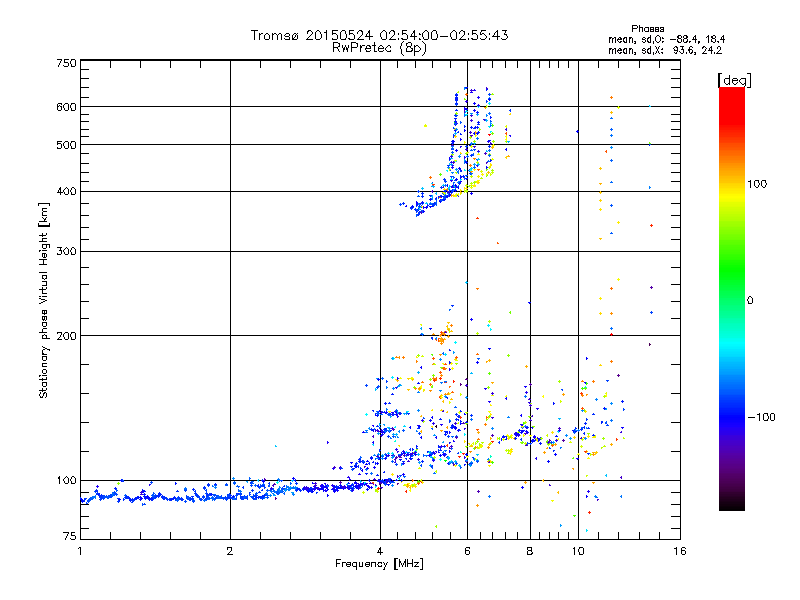Click the y-axis label "400"
Screen dimensions: 800x600
click(67, 192)
